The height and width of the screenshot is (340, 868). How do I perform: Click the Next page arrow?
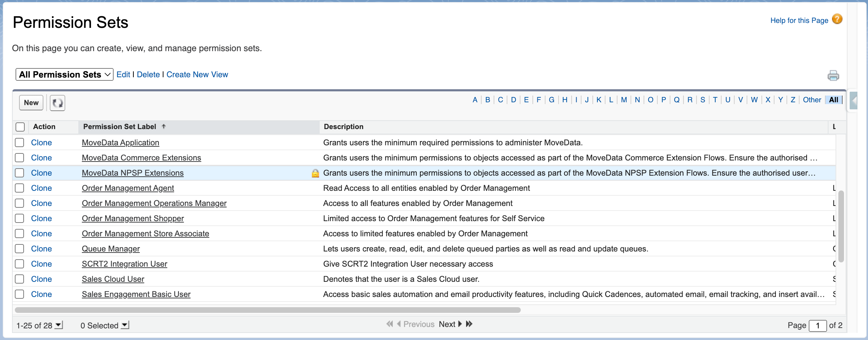coord(459,324)
